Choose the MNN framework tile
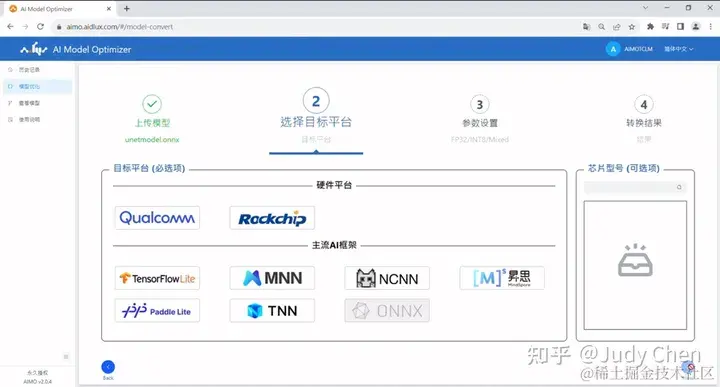 pyautogui.click(x=272, y=278)
